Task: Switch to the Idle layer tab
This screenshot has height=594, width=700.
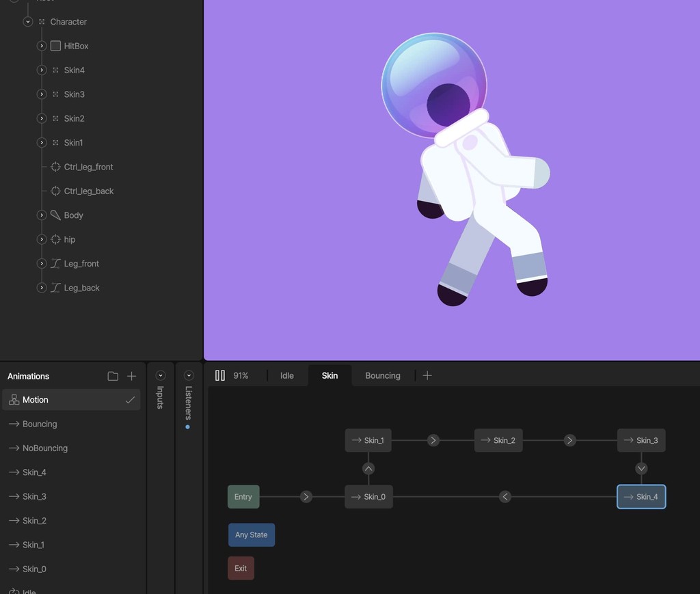Action: (x=287, y=375)
